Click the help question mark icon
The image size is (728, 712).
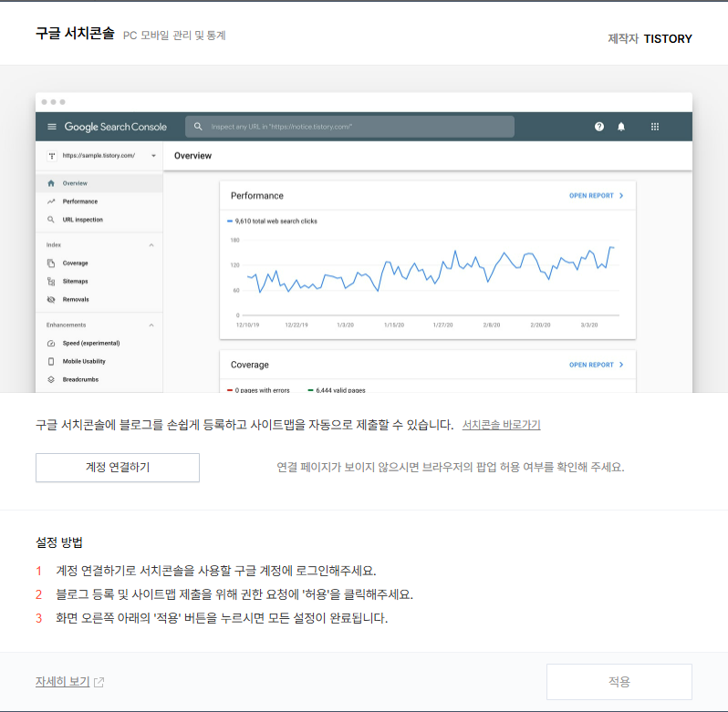point(599,127)
